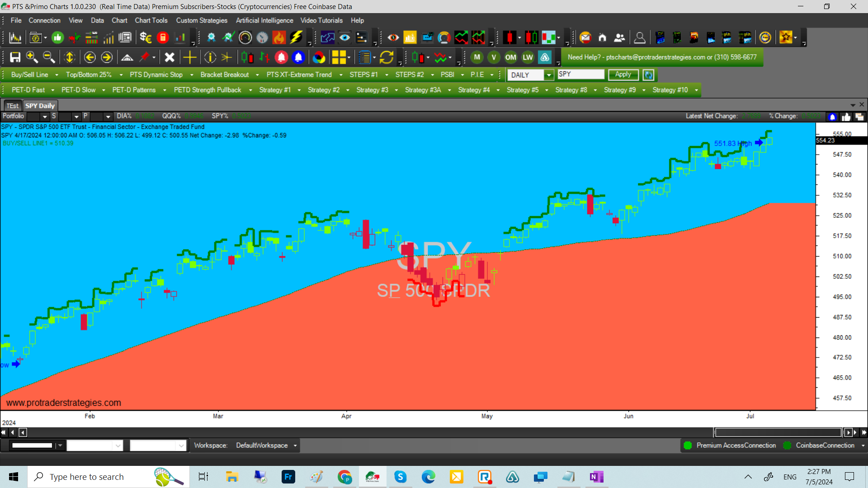Select the Buy/Sell Line tool
The image size is (868, 488).
(28, 75)
